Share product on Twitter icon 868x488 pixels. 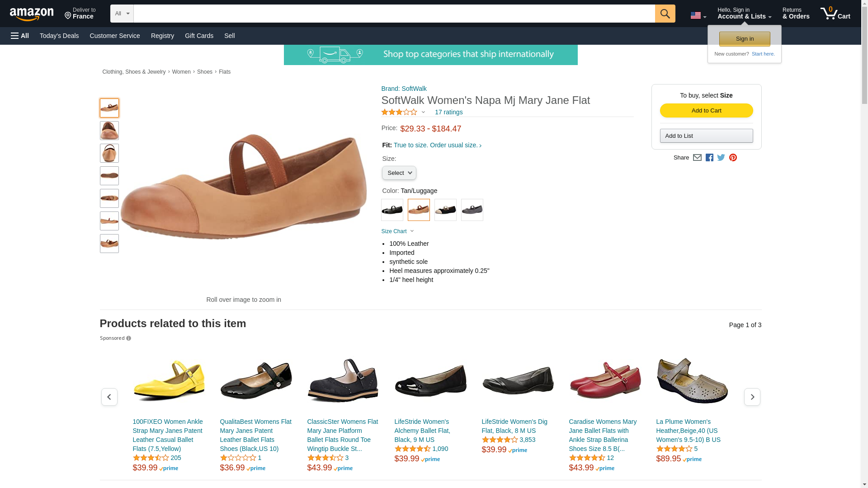(721, 158)
